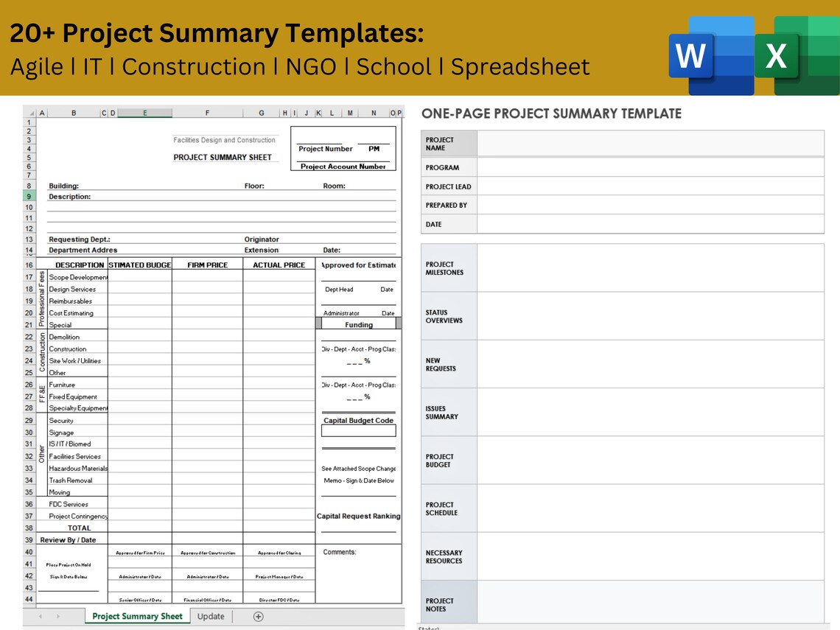
Task: Open the Update sheet tab
Action: (x=211, y=616)
